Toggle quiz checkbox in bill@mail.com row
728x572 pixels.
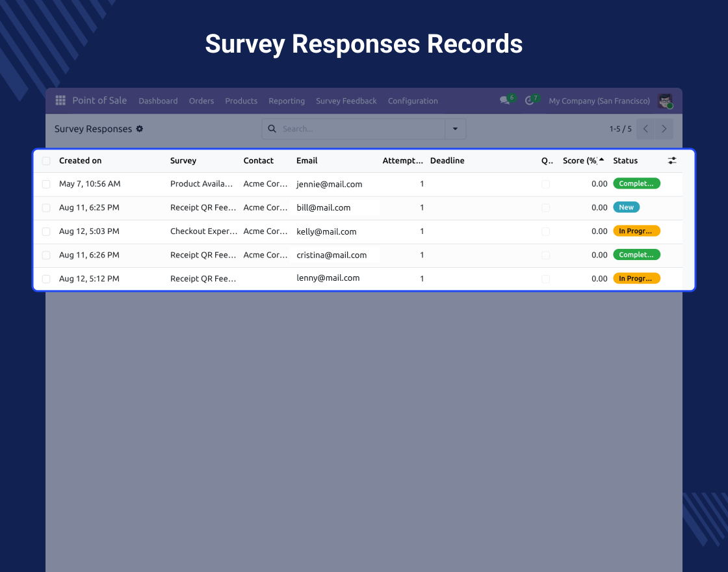(545, 208)
